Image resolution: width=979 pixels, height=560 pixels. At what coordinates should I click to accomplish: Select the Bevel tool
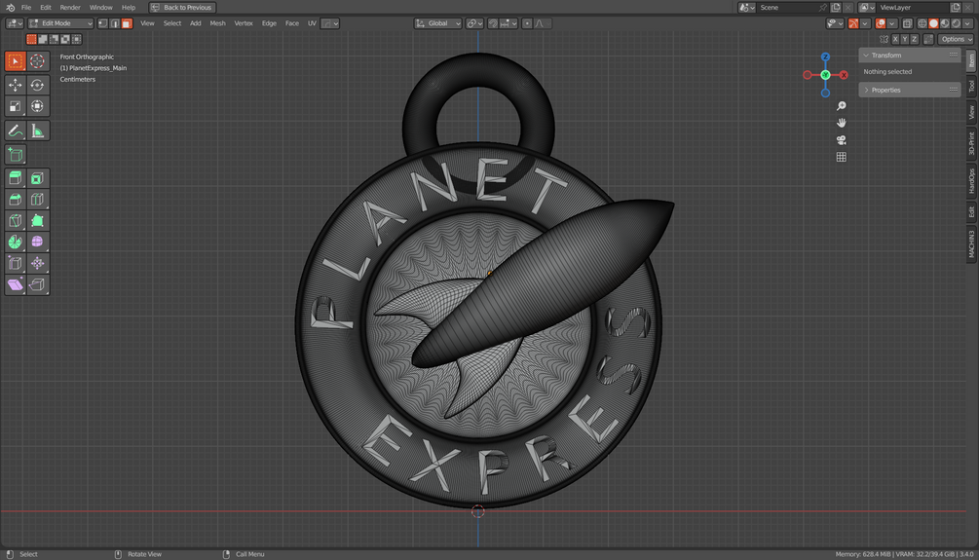point(15,200)
